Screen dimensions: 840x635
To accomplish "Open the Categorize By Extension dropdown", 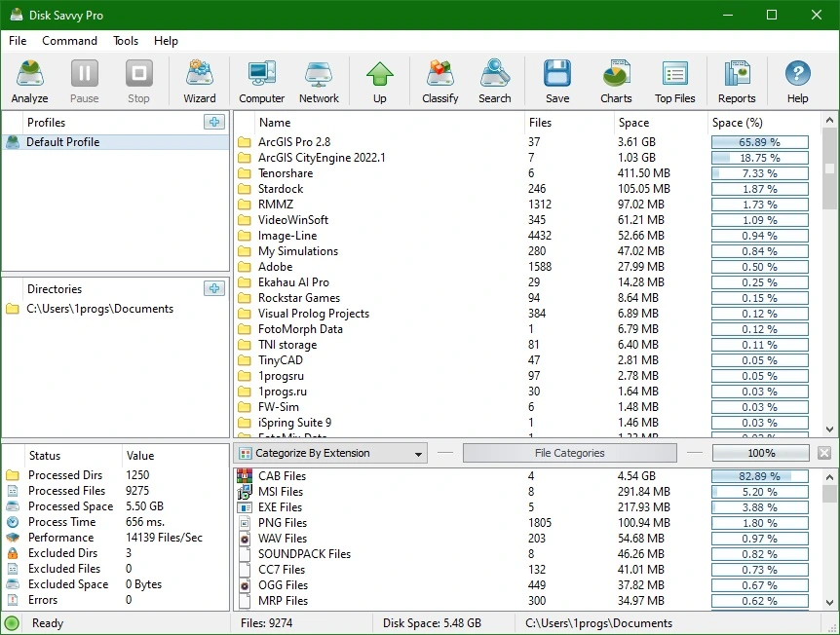I will click(330, 454).
